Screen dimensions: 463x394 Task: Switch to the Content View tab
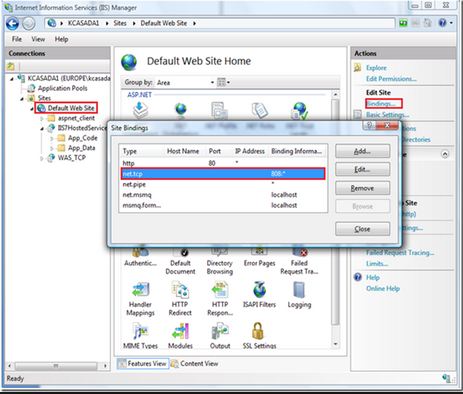[195, 364]
